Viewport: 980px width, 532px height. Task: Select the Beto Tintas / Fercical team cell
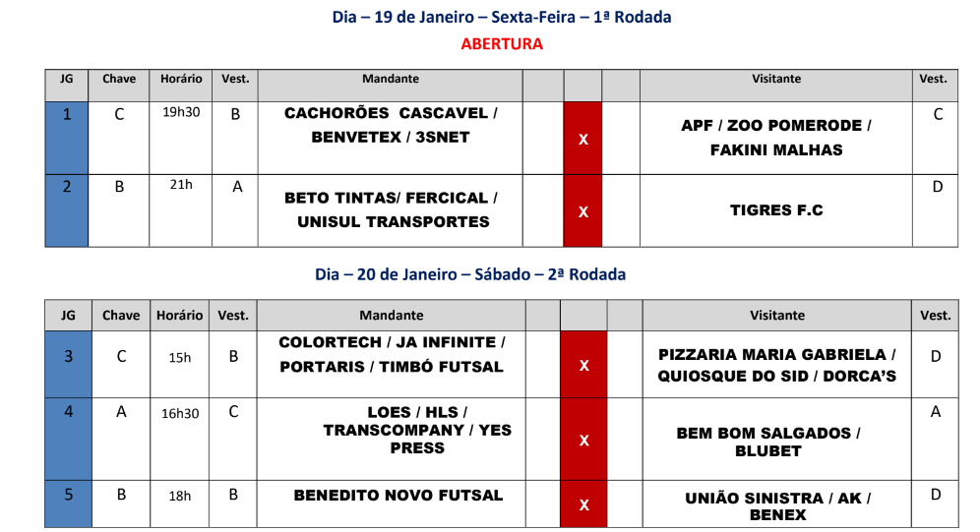(391, 209)
